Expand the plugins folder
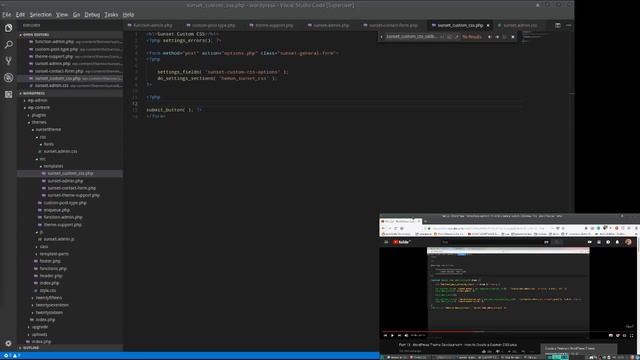The width and height of the screenshot is (640, 360). point(39,115)
